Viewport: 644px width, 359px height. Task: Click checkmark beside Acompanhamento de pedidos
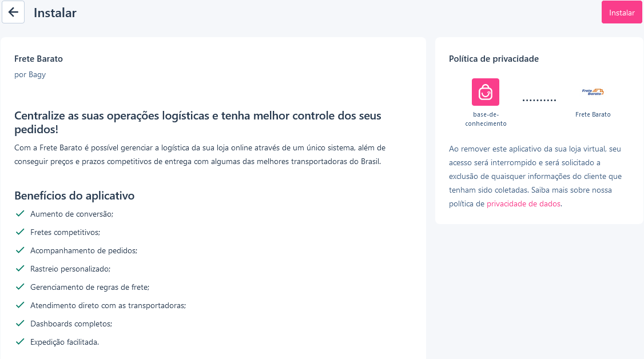[x=20, y=250]
